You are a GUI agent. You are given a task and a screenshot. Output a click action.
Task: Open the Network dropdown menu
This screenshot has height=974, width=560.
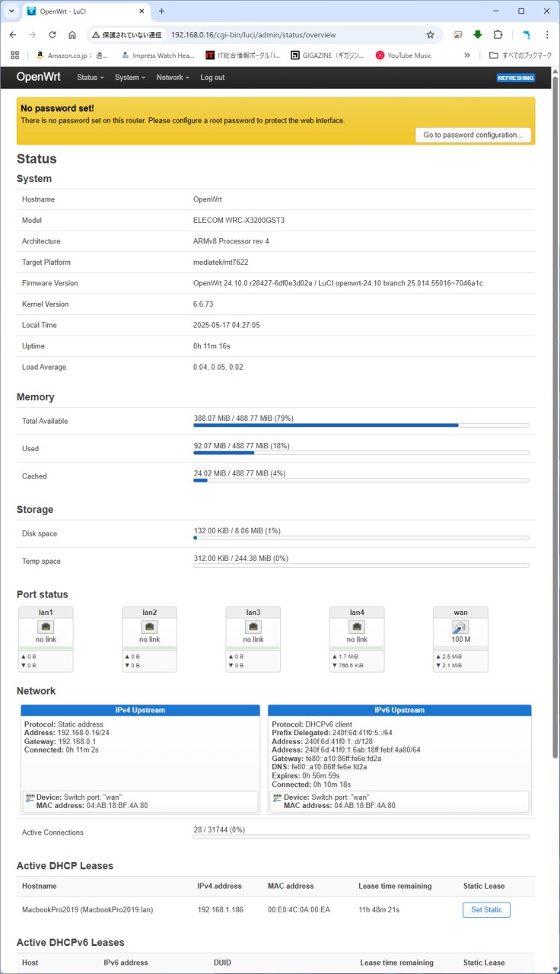click(173, 78)
